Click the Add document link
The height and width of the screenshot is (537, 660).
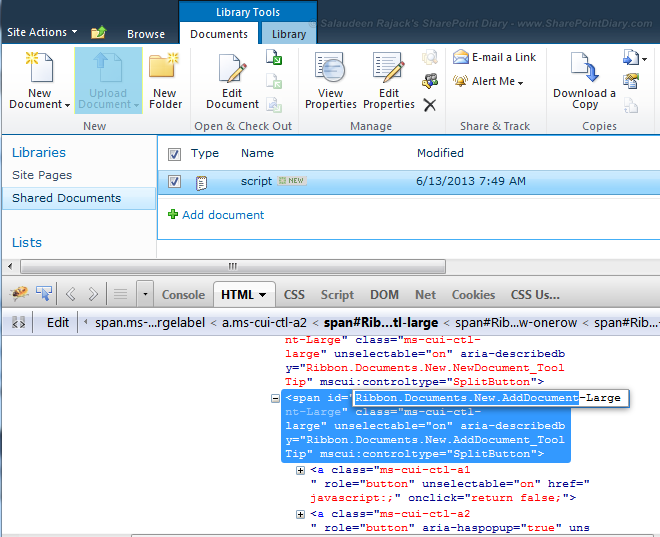pyautogui.click(x=223, y=215)
